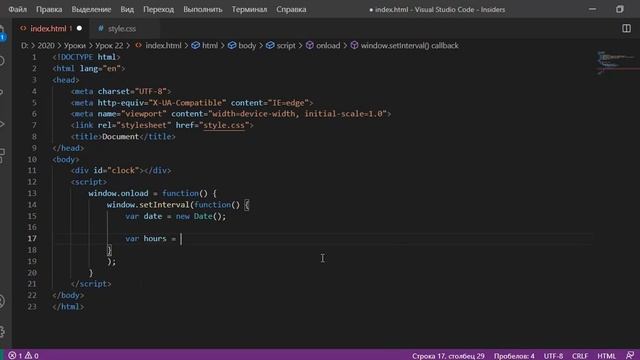Screen dimensions: 640x360
Task: Select the D: breadcrumb segment
Action: pos(24,46)
